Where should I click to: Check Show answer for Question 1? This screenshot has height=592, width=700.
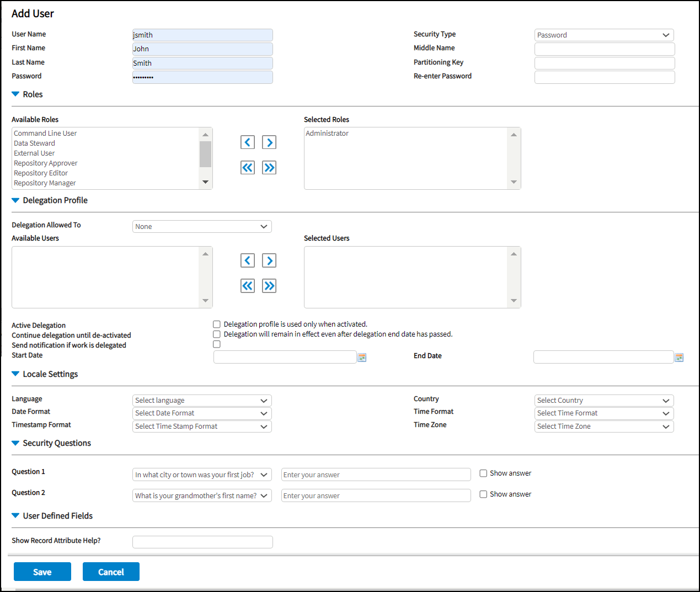(483, 473)
